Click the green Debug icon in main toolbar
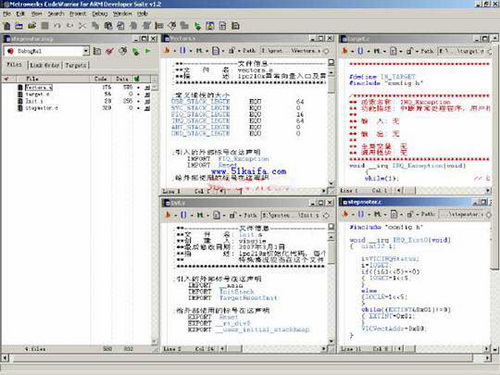500x375 pixels. tap(198, 26)
